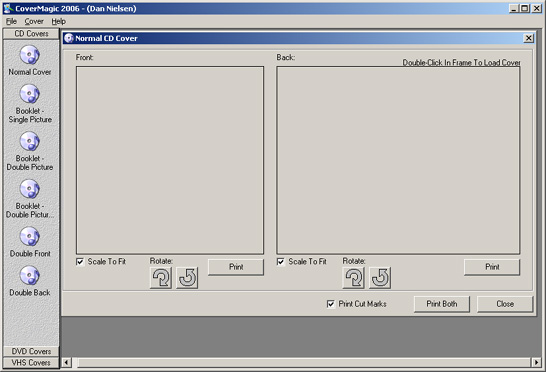Rotate back cover counter-clockwise
Viewport: 546px width, 372px height.
click(x=380, y=278)
